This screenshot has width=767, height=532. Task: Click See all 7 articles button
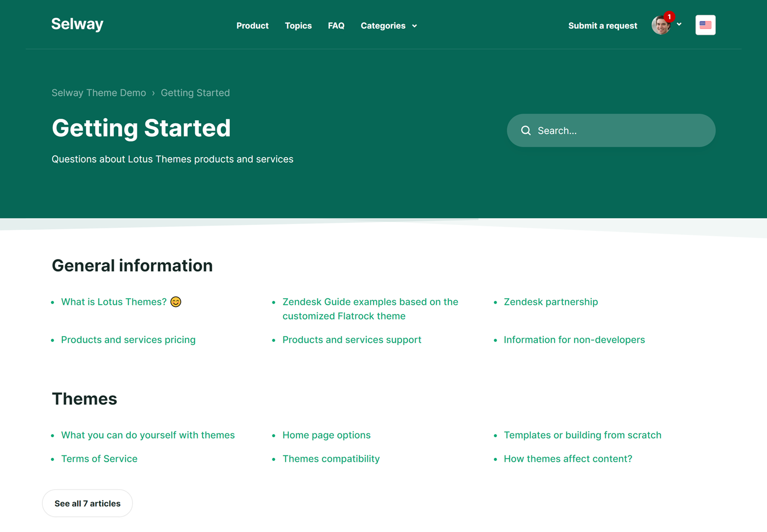[88, 503]
